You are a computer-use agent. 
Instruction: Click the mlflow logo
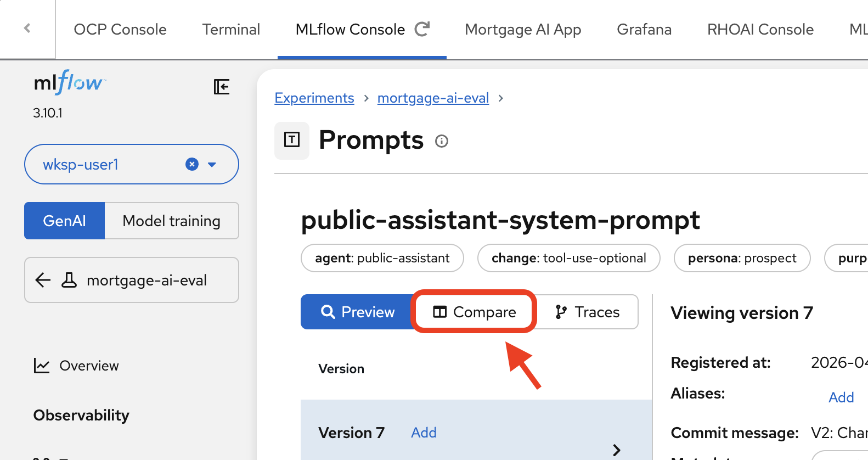point(70,82)
